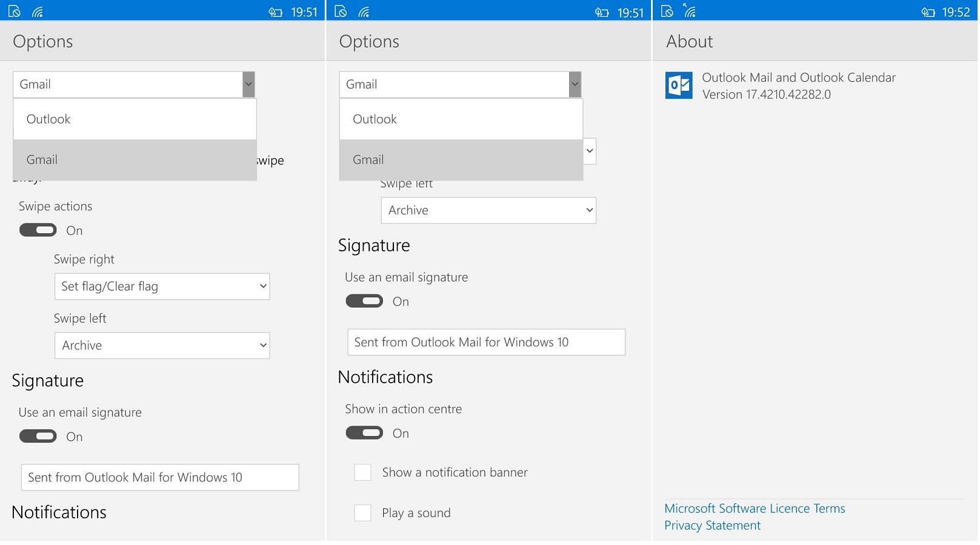The height and width of the screenshot is (545, 980).
Task: Tap the 19:52 clock on About screen
Action: [956, 12]
